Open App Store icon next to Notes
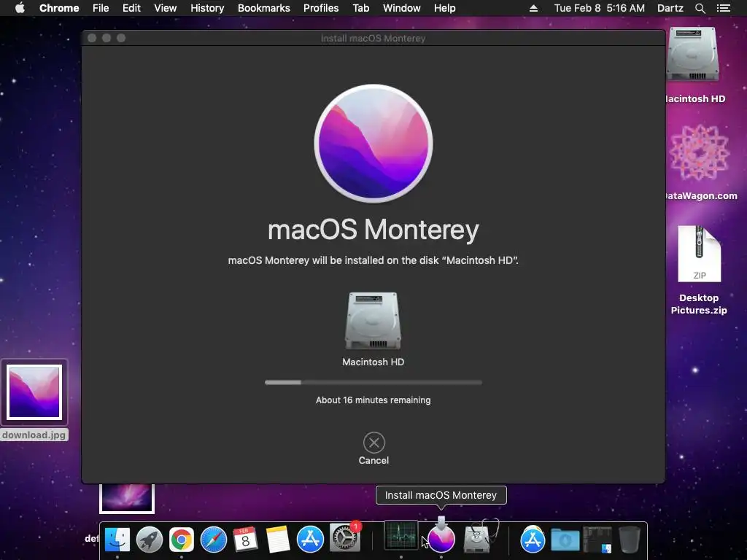 310,539
